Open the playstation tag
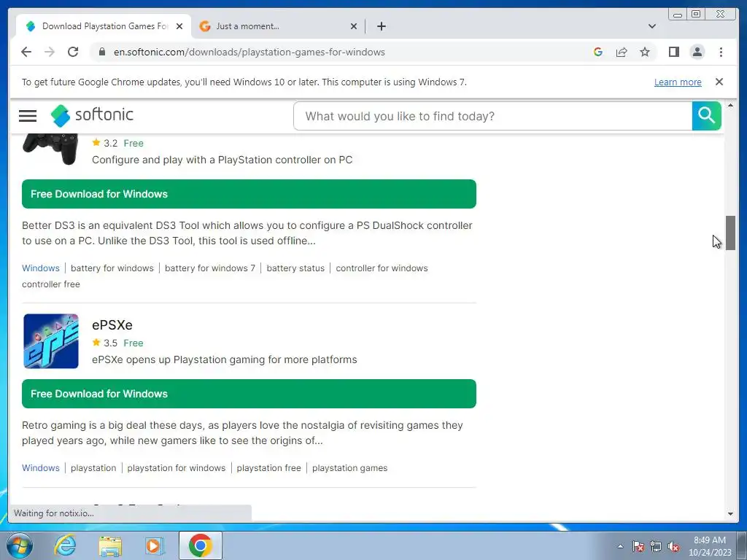747x560 pixels. 93,468
